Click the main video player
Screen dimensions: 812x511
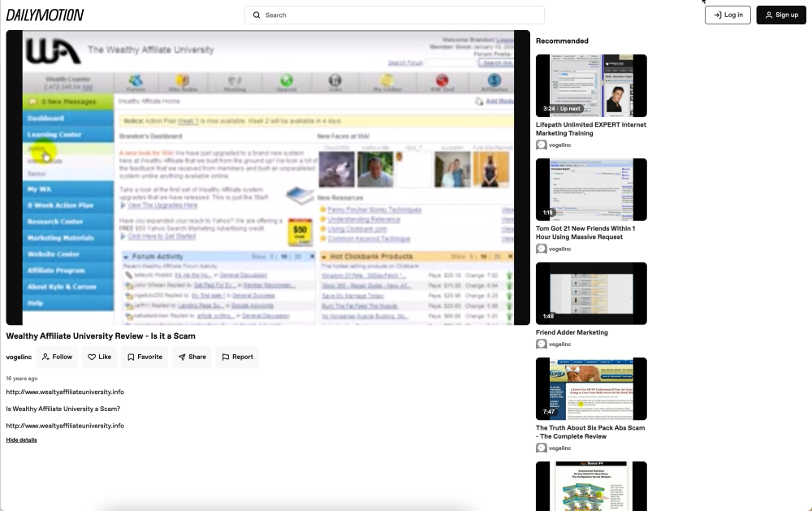click(268, 177)
